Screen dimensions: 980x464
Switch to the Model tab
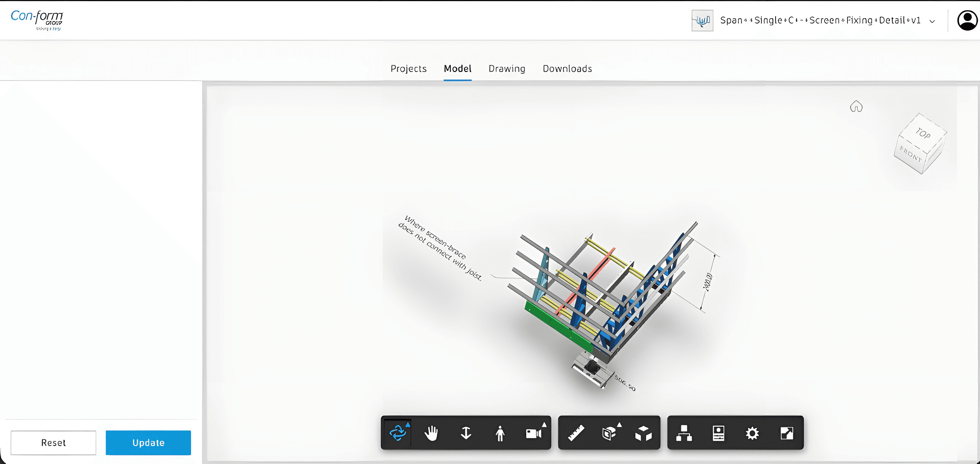[457, 68]
